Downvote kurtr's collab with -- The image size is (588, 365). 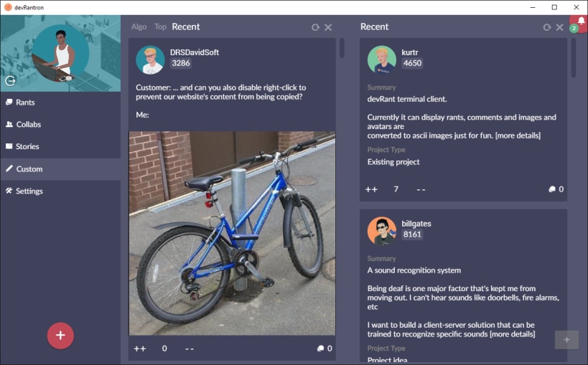pos(421,189)
